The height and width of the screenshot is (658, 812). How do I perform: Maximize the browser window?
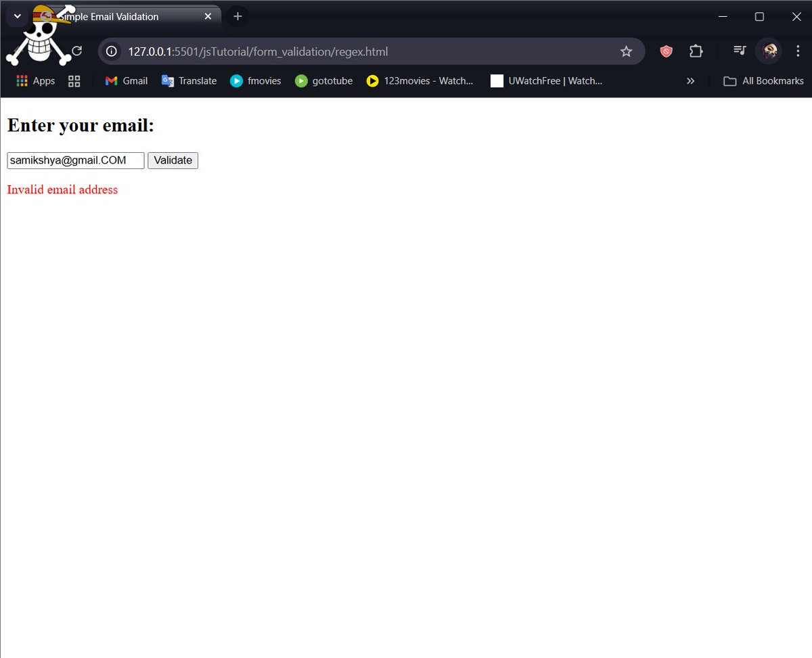coord(759,16)
